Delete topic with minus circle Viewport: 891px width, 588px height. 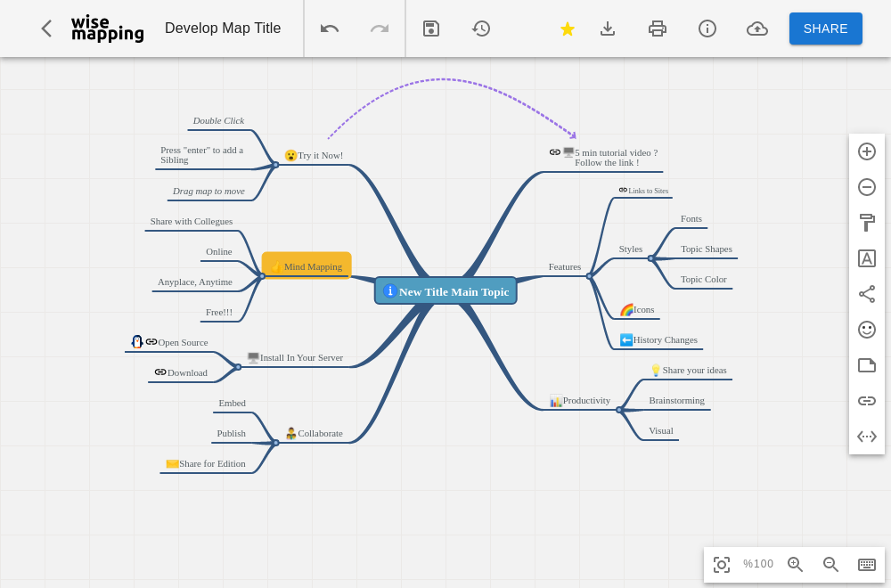click(x=867, y=187)
